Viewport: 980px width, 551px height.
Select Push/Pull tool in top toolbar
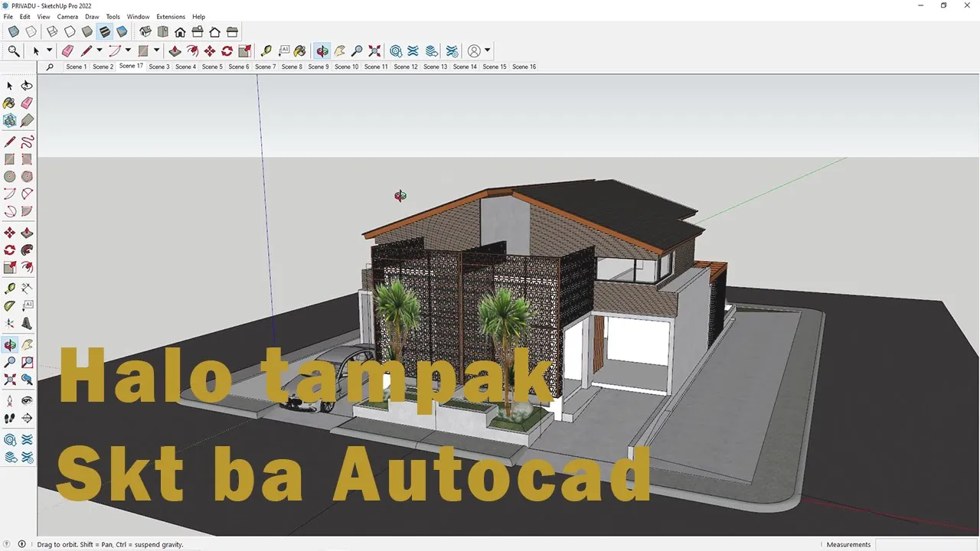point(175,51)
